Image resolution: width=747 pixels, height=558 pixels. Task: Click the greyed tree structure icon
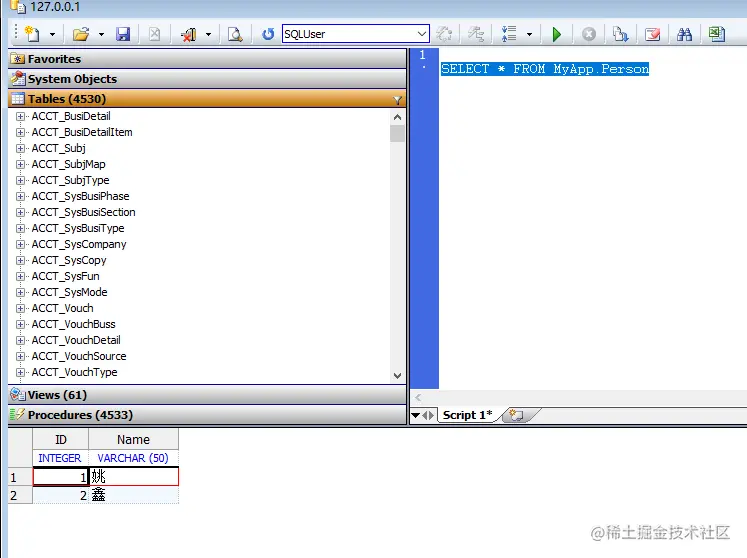click(475, 34)
